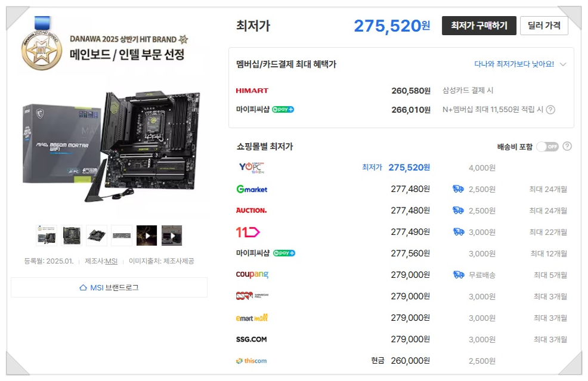Click help icon next to 배송비 포함 toggle
Screen dimensions: 588x381
tap(567, 146)
